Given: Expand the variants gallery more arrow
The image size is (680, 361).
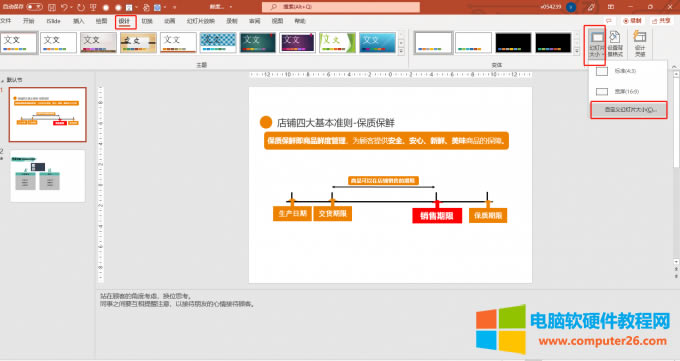Looking at the screenshot, I should click(x=577, y=52).
